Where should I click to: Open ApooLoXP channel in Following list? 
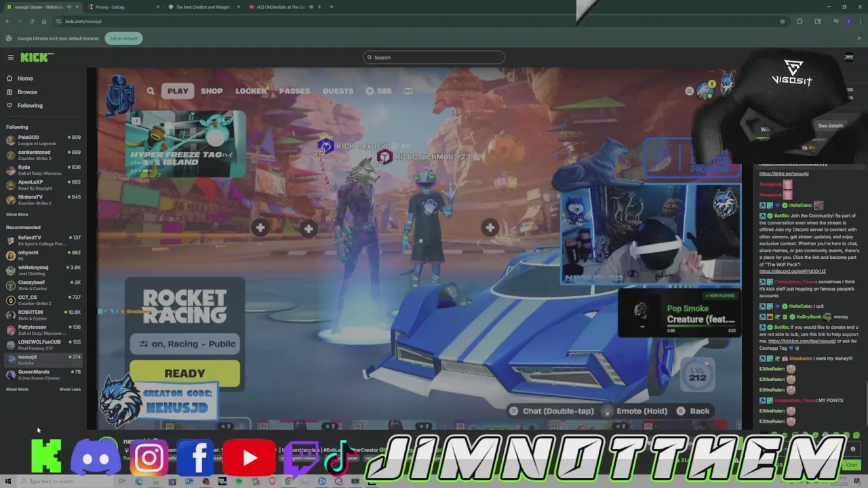tap(43, 185)
